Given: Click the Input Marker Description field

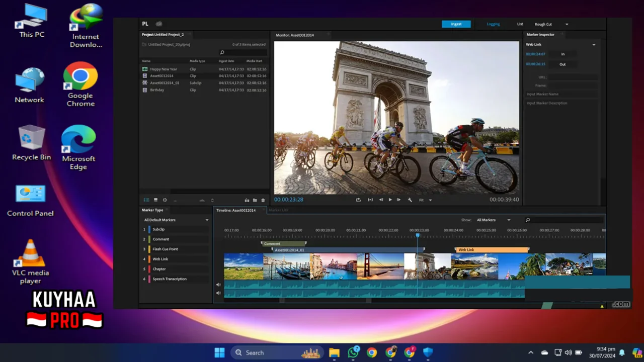Looking at the screenshot, I should (x=562, y=103).
